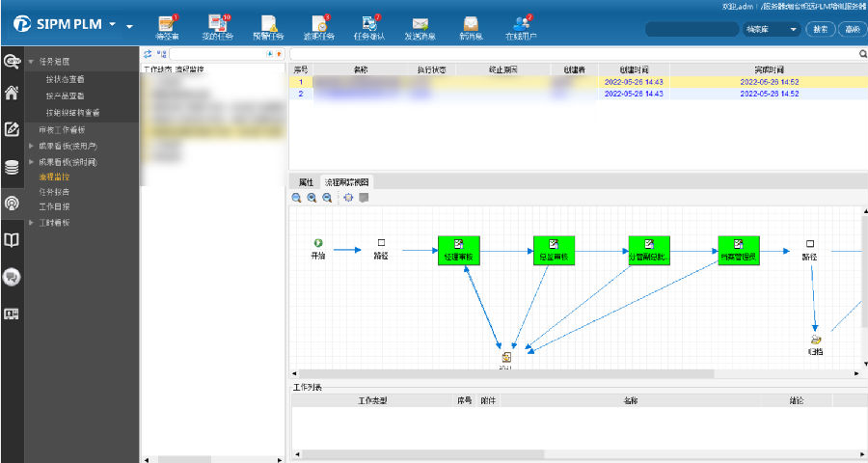
Task: Switch to the 属性 properties tab
Action: pos(306,182)
